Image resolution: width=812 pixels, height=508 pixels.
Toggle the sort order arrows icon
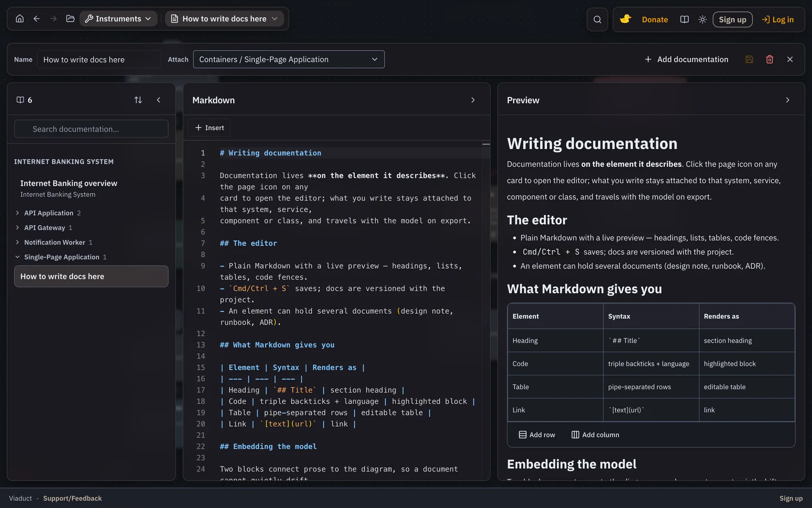pos(138,100)
